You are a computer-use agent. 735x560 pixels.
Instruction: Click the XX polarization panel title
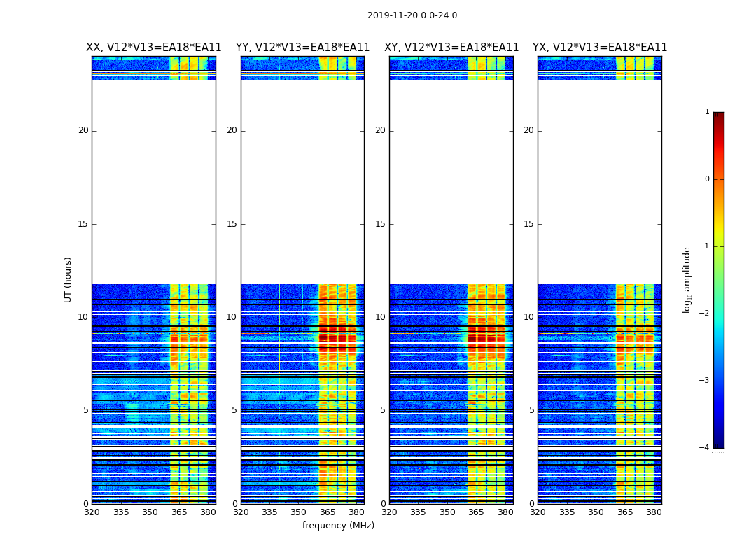click(154, 48)
